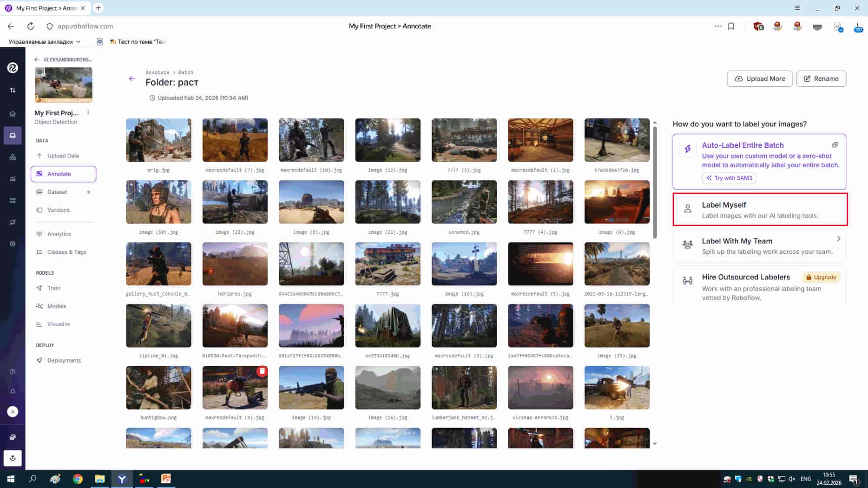868x488 pixels.
Task: Open Classes & Tags in the sidebar
Action: pos(63,252)
